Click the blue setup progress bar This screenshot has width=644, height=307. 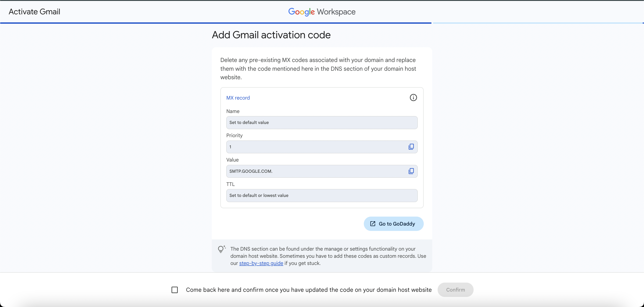[216, 23]
